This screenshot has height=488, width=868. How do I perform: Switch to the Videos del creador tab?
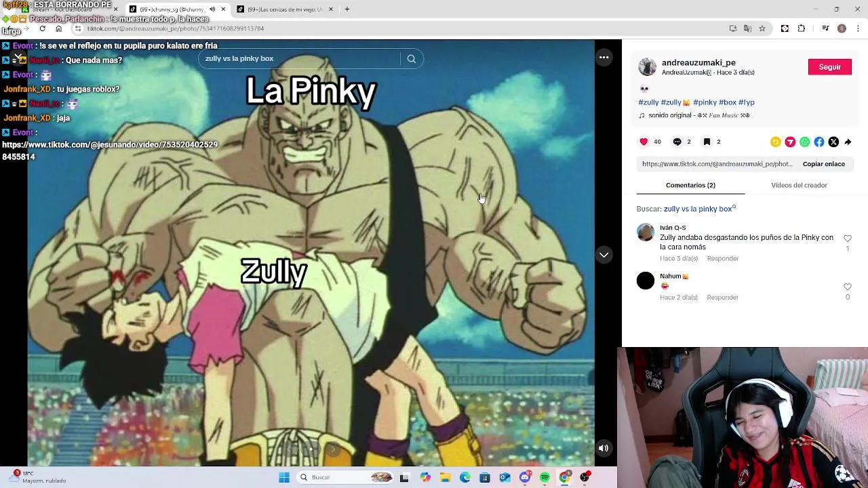tap(799, 185)
